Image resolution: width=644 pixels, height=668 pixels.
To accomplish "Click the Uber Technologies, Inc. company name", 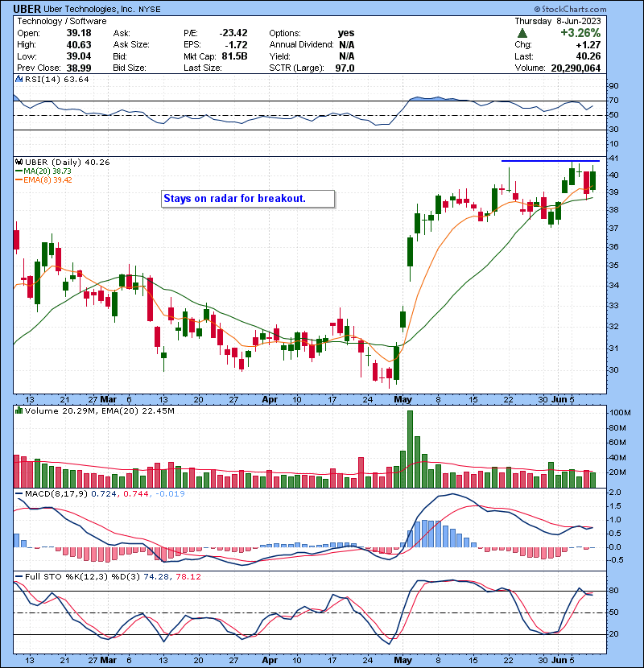I will (x=89, y=9).
